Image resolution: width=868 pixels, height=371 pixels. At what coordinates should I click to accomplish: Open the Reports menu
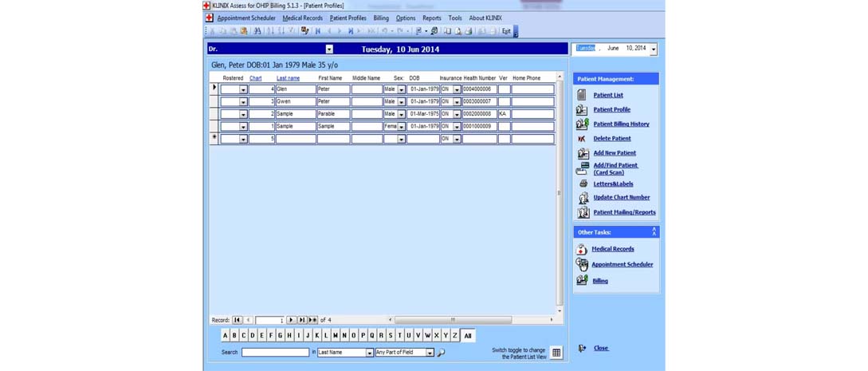[x=431, y=18]
